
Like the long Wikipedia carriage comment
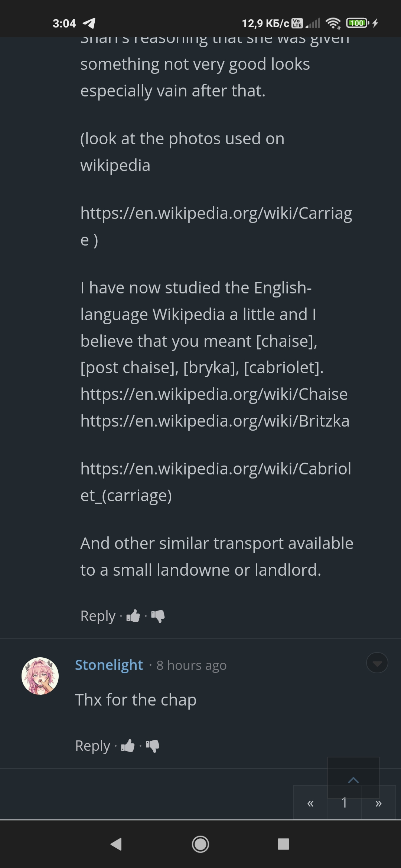[133, 616]
